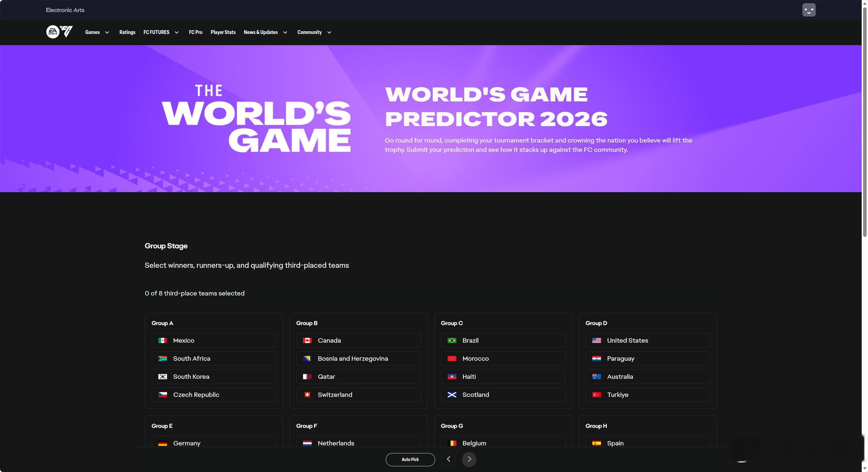Open Player Stats page

tap(223, 32)
